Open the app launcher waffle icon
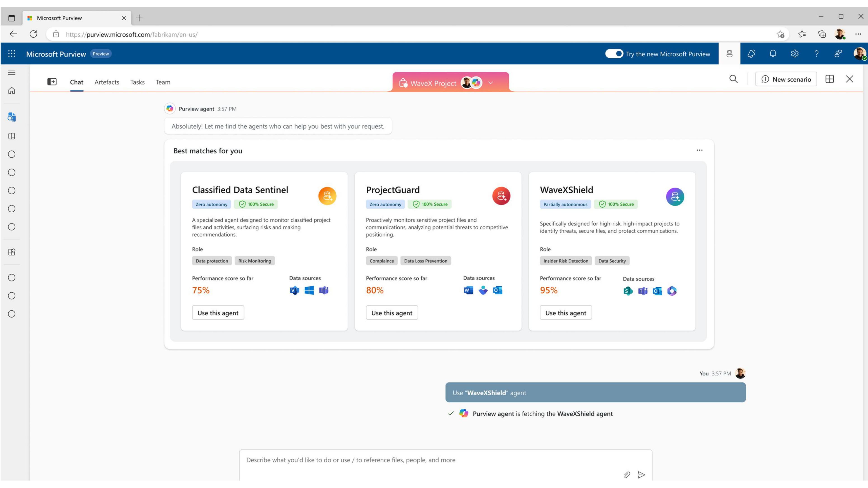The width and height of the screenshot is (868, 488). [x=12, y=54]
